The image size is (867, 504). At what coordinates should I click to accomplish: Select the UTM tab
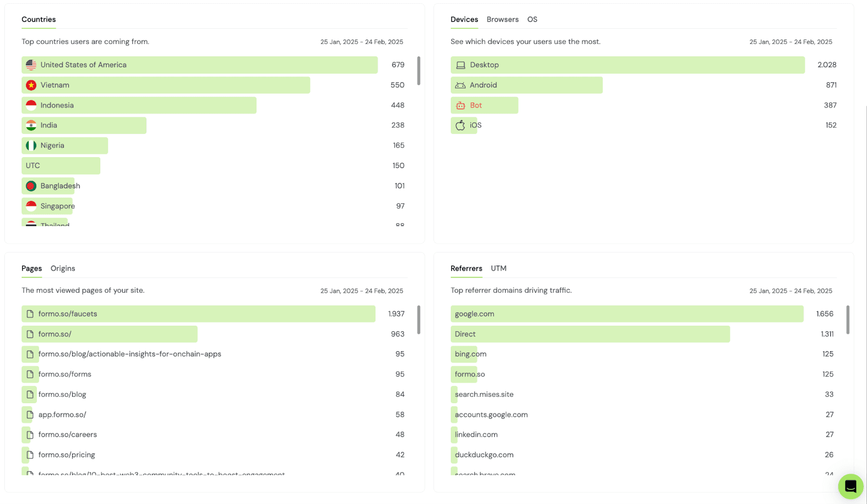[499, 268]
